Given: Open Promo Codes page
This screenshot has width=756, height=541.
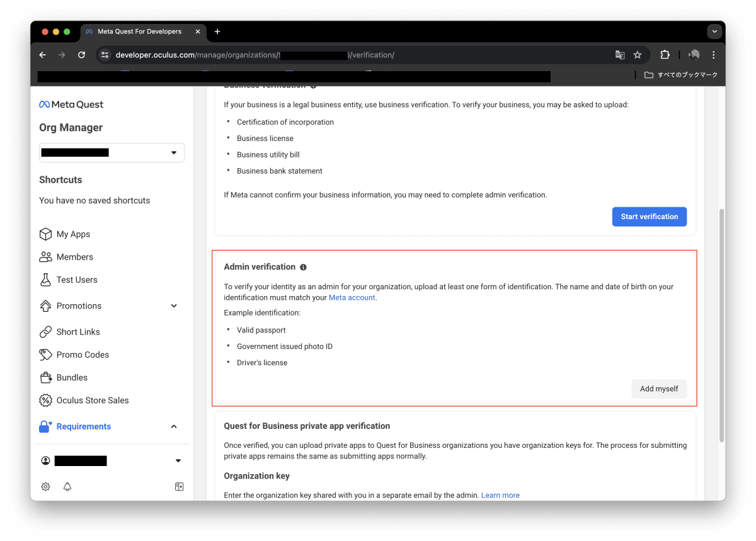Looking at the screenshot, I should 83,355.
